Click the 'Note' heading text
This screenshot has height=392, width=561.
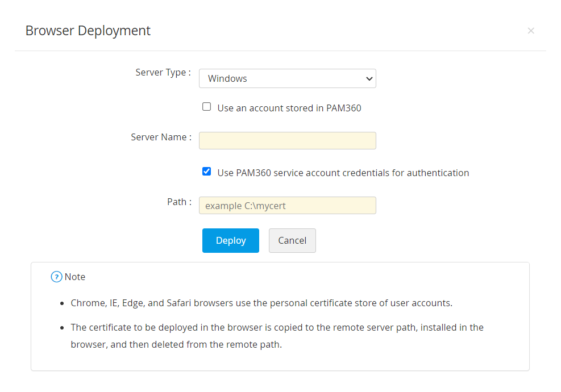(x=75, y=277)
